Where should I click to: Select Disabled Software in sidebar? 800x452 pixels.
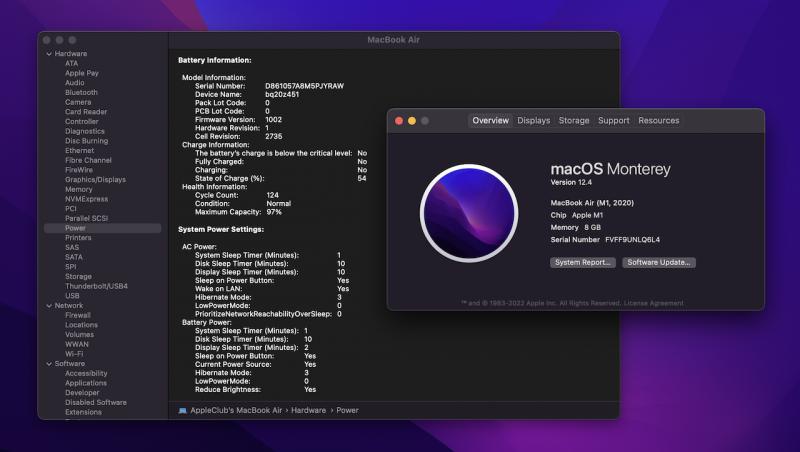(95, 403)
